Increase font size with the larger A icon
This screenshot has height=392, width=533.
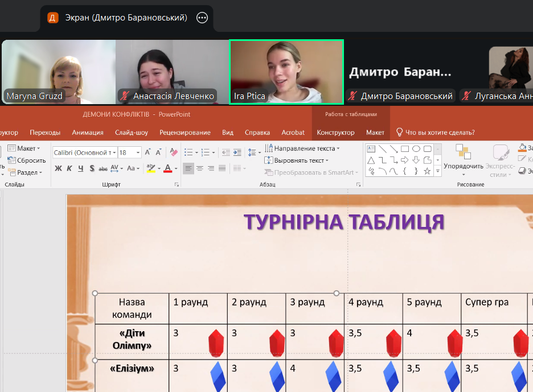(147, 152)
